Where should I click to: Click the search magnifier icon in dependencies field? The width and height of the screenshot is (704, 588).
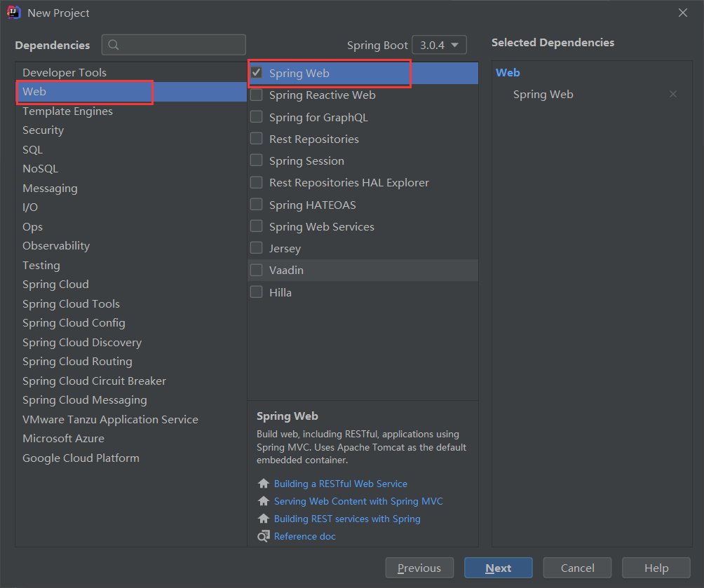(x=114, y=45)
